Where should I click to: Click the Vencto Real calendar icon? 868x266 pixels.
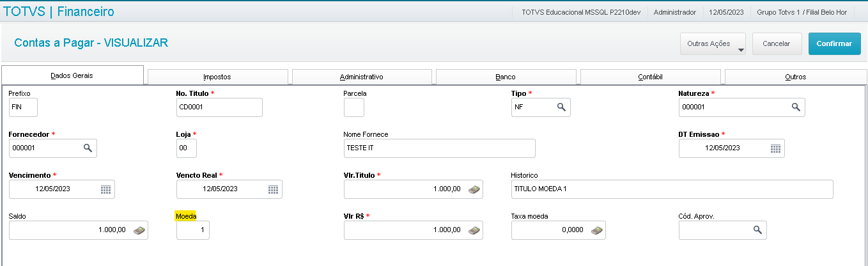pos(273,189)
